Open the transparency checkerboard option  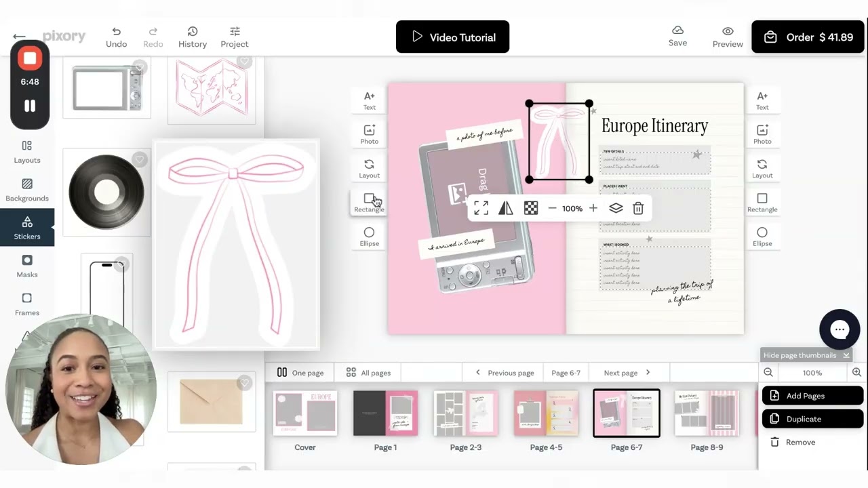(531, 208)
